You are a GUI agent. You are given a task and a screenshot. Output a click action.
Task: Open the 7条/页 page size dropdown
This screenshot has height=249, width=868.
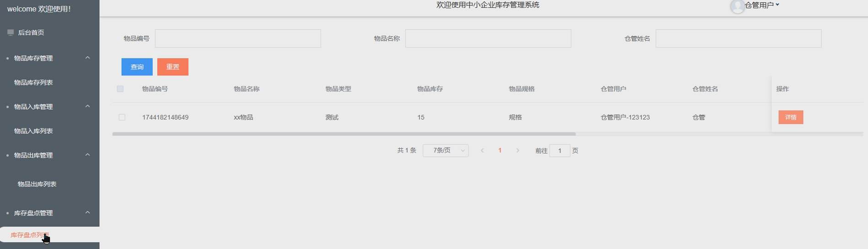(x=446, y=150)
